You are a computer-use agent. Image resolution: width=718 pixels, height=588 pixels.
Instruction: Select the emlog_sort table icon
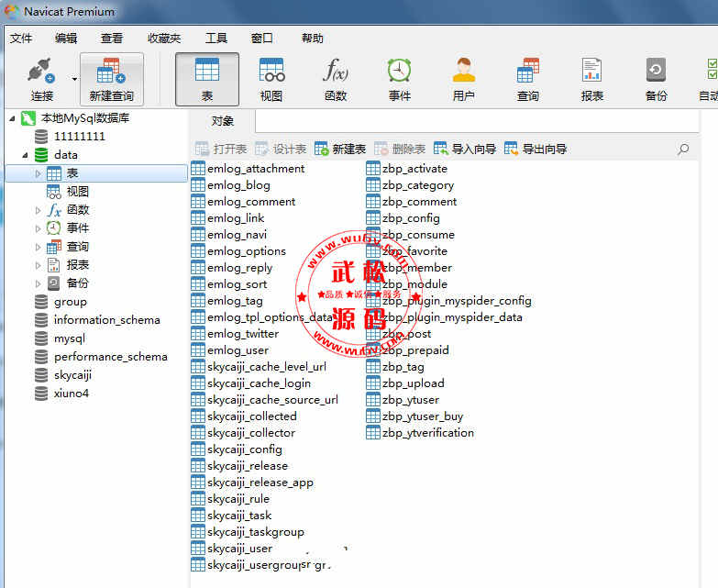(198, 284)
